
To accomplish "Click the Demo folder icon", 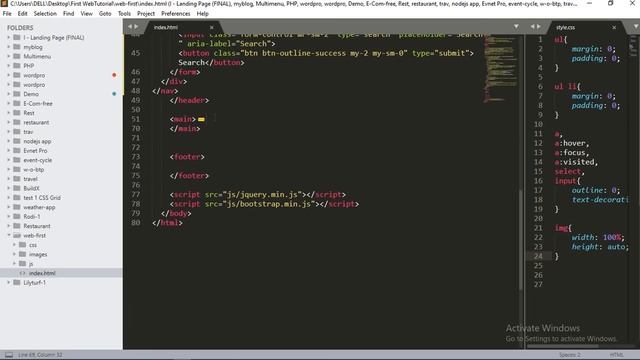I will (17, 93).
